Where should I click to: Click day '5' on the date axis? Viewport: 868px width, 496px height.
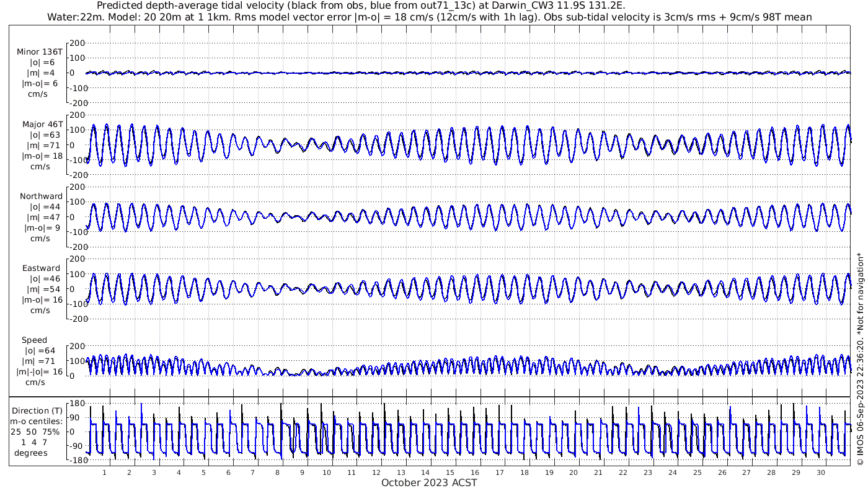(x=203, y=472)
